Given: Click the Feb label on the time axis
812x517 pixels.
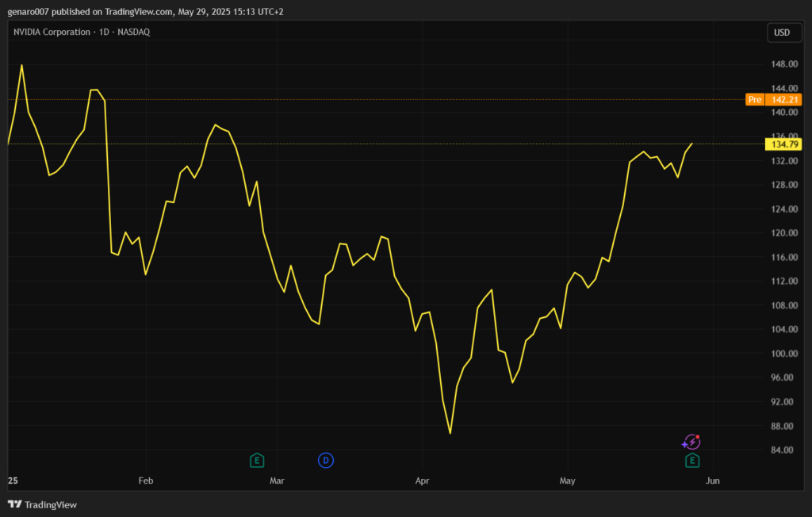Looking at the screenshot, I should [x=145, y=481].
